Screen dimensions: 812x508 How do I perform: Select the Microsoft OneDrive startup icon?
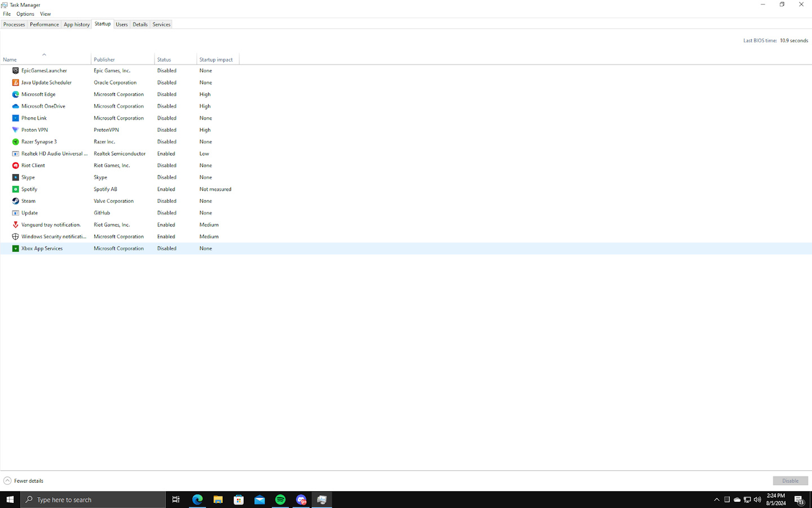tap(15, 106)
